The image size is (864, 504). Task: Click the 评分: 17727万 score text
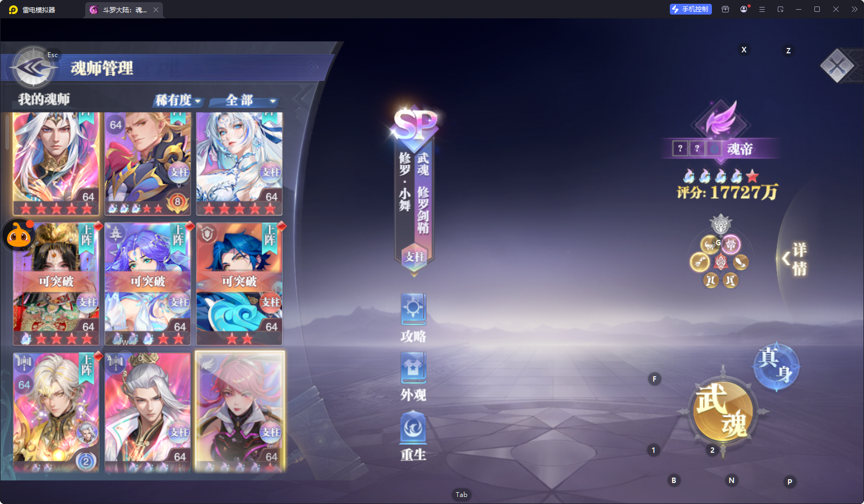tap(727, 192)
